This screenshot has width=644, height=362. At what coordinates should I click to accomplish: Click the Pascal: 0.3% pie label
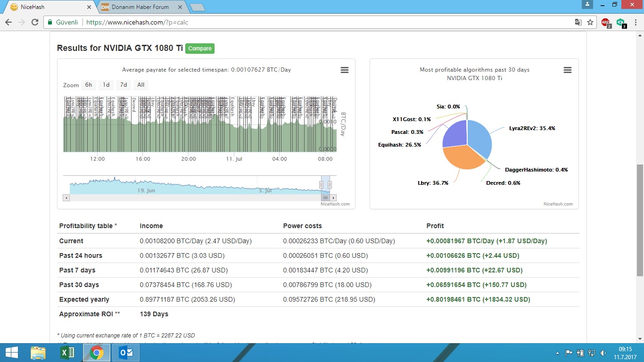point(407,132)
